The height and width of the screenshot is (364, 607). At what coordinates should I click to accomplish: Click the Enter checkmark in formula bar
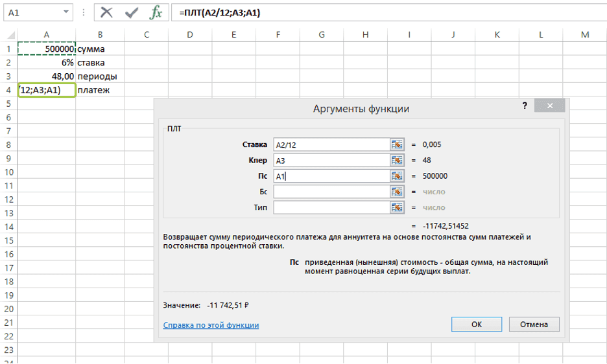(x=132, y=13)
